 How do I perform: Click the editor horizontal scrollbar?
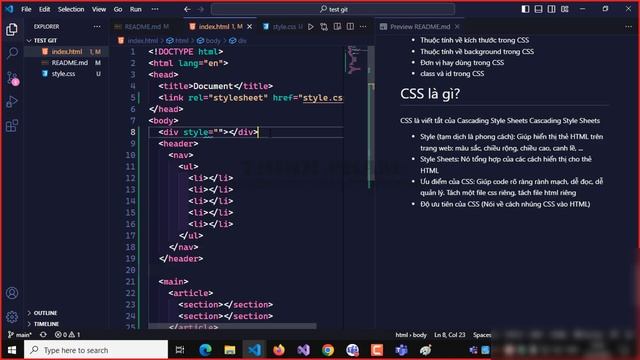tap(232, 326)
